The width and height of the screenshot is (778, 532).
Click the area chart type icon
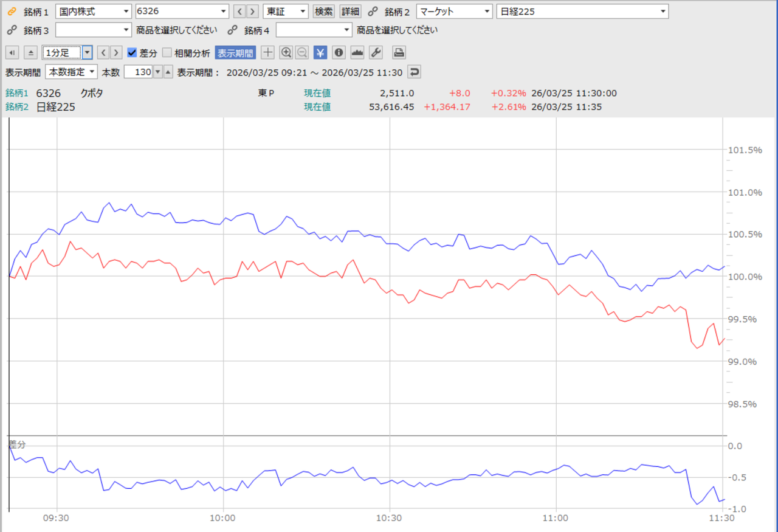click(357, 53)
